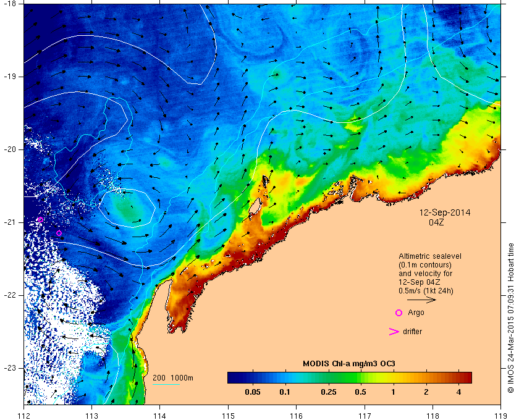Click the 112 longitude axis label
The height and width of the screenshot is (420, 519).
click(x=24, y=416)
